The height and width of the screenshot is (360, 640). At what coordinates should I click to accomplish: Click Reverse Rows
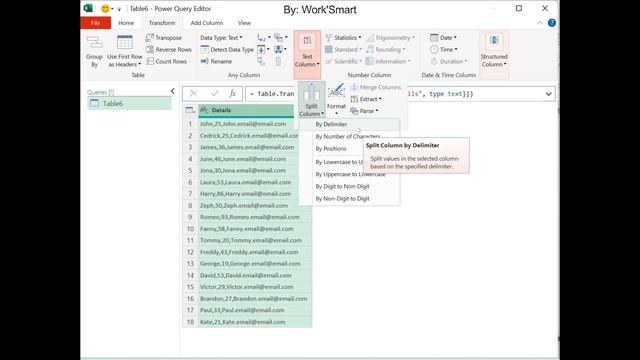tap(169, 49)
